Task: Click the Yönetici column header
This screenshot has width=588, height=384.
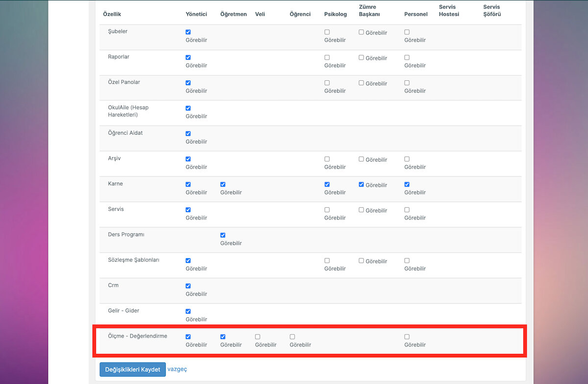Action: pos(196,14)
